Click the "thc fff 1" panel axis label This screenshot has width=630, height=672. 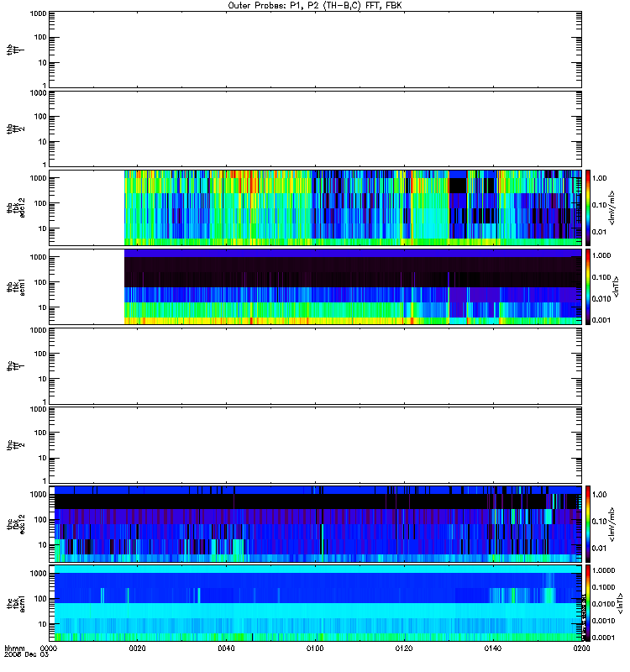point(15,366)
